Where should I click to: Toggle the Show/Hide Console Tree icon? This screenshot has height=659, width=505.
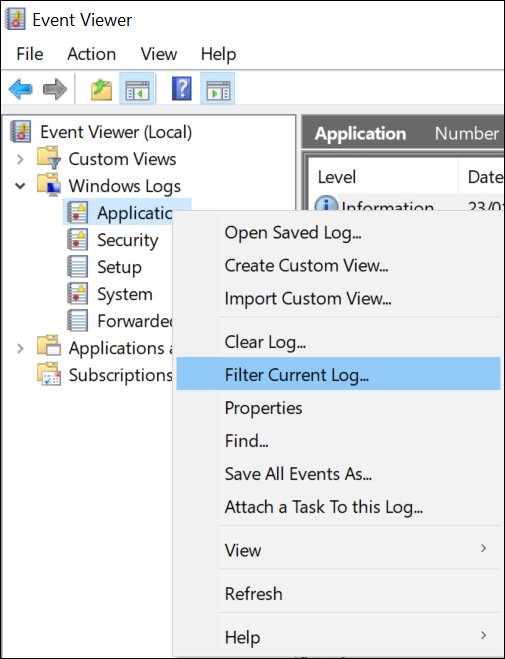click(137, 89)
